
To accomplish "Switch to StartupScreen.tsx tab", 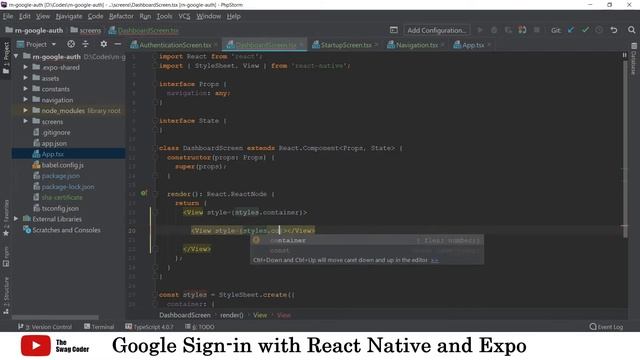I will click(345, 45).
